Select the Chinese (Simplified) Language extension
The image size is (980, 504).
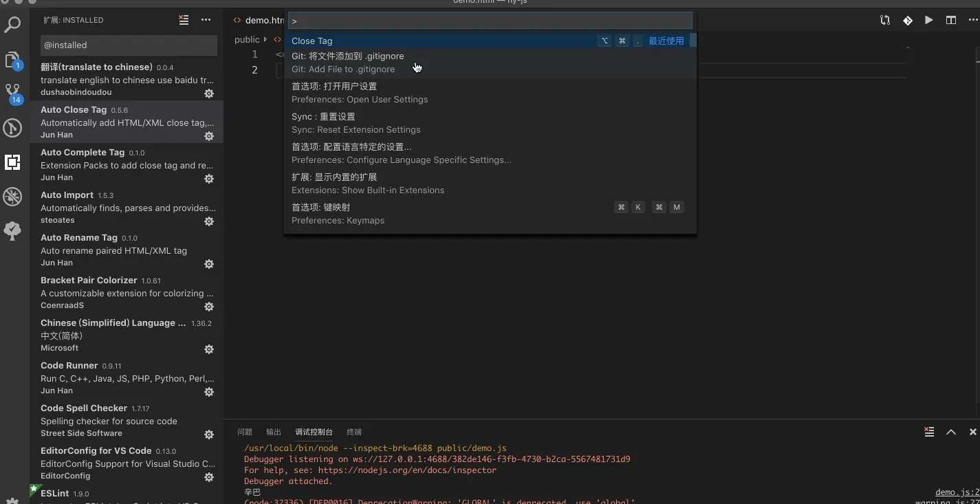coord(127,336)
